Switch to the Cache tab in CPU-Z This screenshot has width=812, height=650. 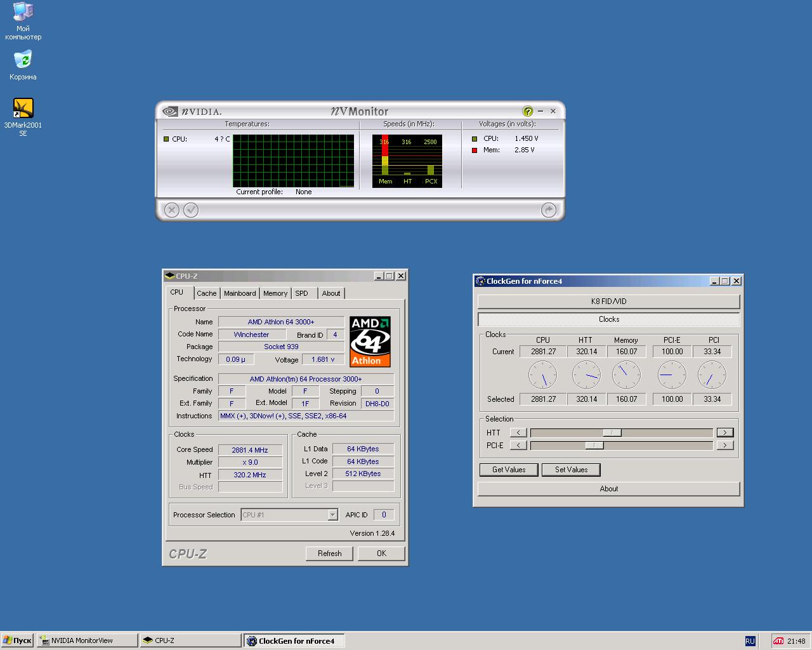coord(206,293)
